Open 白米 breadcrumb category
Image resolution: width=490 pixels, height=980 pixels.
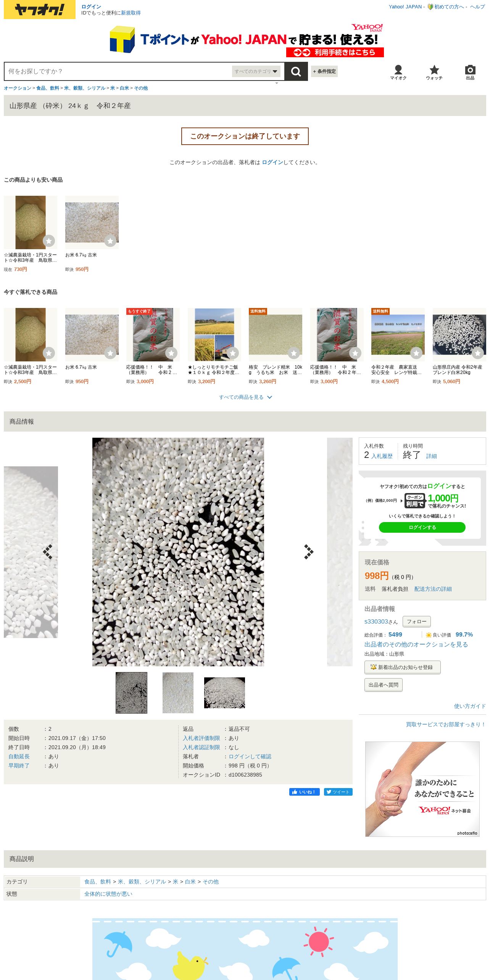click(x=124, y=88)
